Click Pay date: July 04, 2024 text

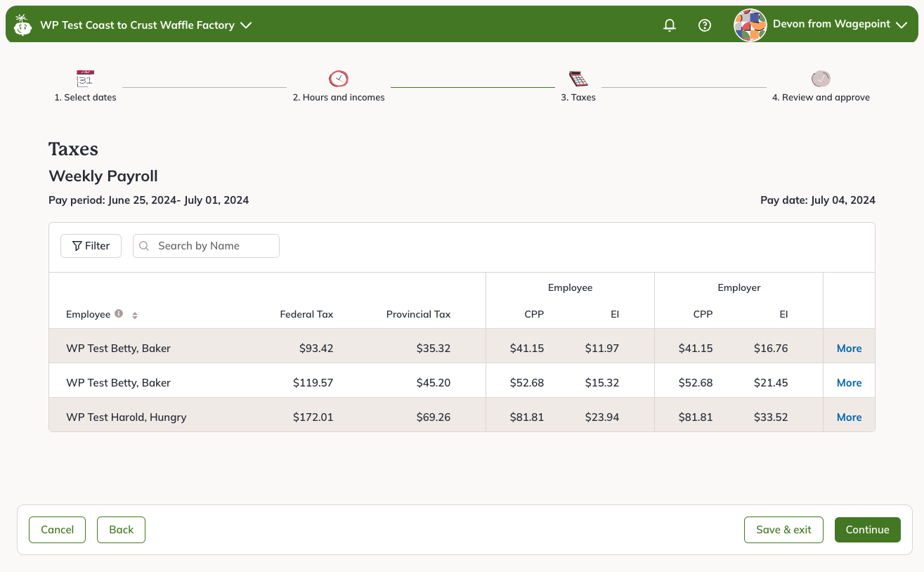point(818,200)
